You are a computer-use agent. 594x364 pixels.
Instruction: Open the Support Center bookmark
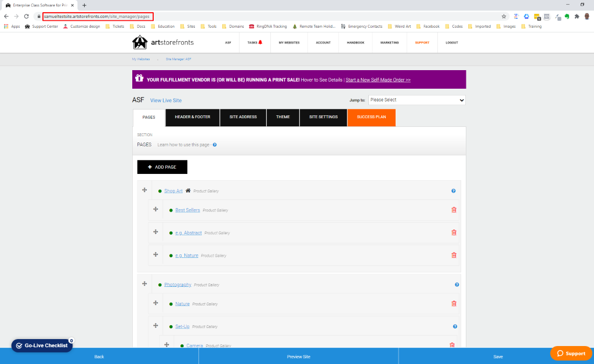click(x=41, y=27)
